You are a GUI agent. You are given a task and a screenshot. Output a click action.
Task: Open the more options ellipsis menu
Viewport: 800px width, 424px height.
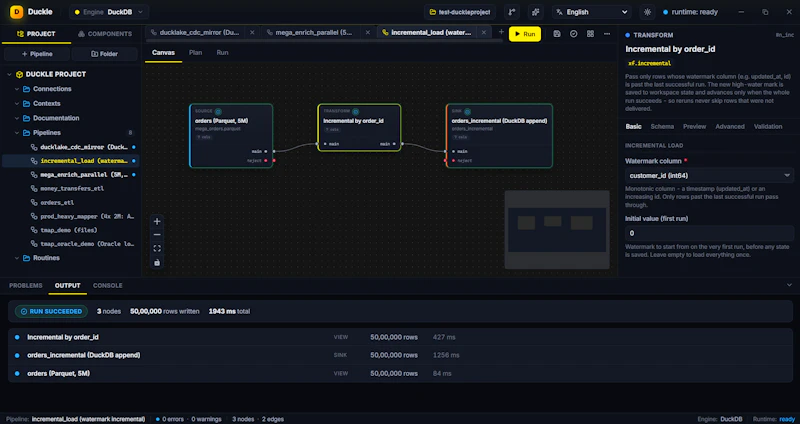click(x=607, y=34)
